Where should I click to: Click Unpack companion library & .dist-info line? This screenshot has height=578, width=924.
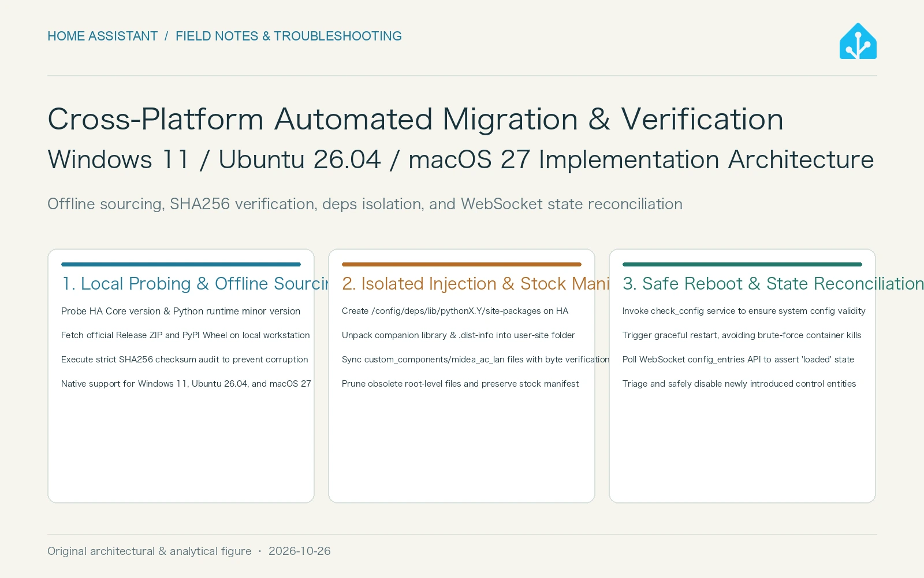click(x=459, y=335)
